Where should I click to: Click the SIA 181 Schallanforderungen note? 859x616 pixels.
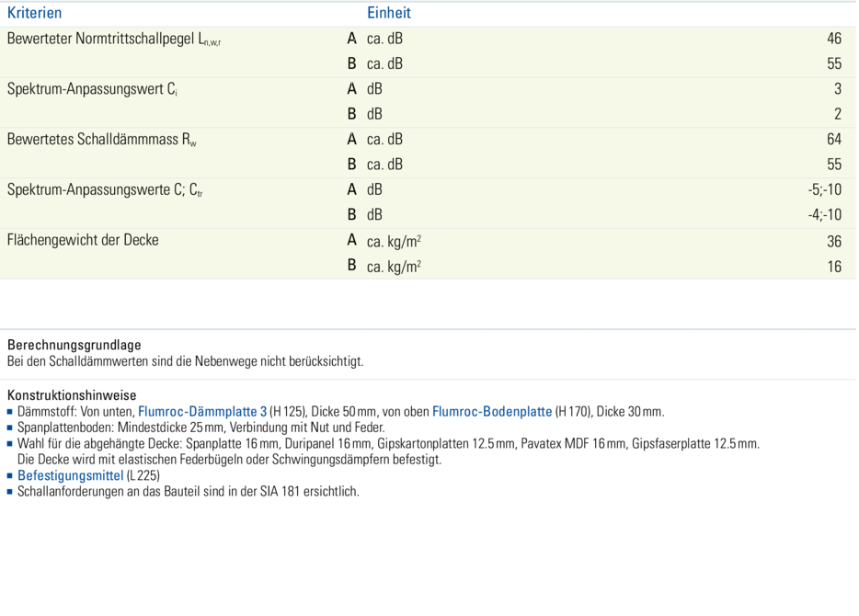coord(189,491)
